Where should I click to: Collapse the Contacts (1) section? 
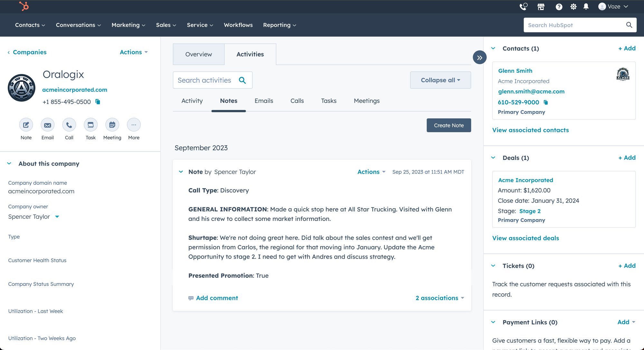tap(493, 48)
